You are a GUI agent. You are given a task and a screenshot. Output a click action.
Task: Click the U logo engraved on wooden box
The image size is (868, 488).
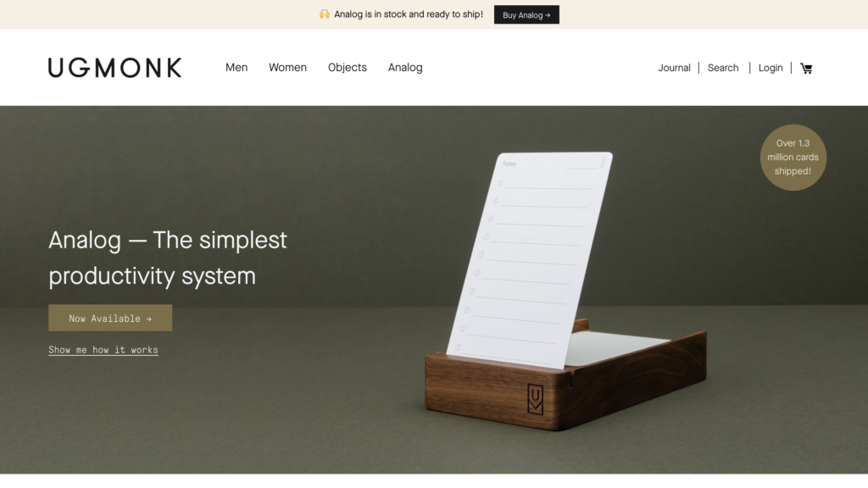click(536, 399)
